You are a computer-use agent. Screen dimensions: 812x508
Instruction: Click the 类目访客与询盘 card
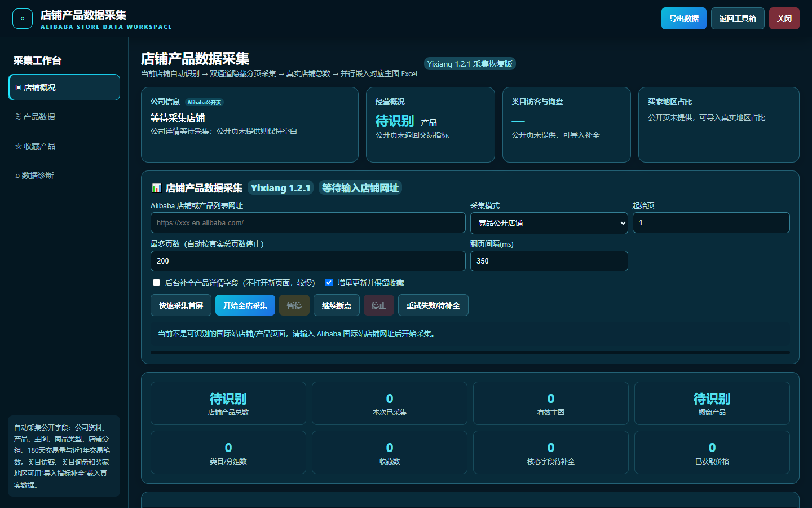[x=567, y=125]
